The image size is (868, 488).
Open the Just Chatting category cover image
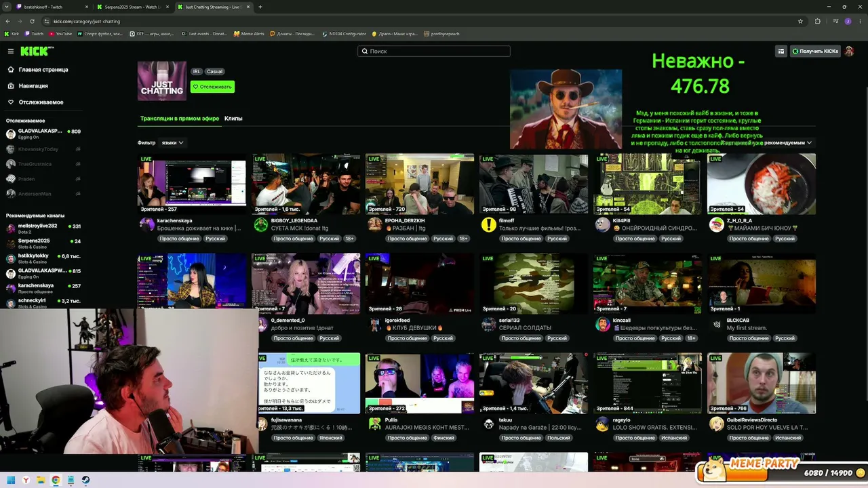(x=162, y=81)
